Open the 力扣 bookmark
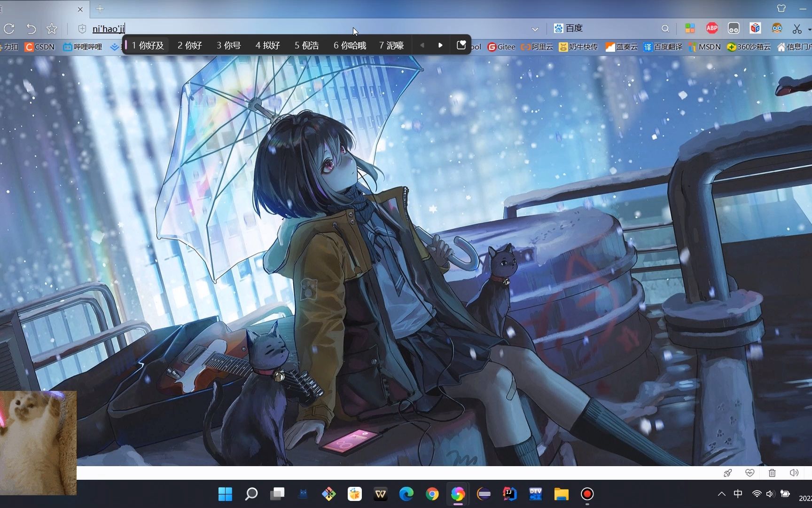This screenshot has height=508, width=812. click(9, 47)
